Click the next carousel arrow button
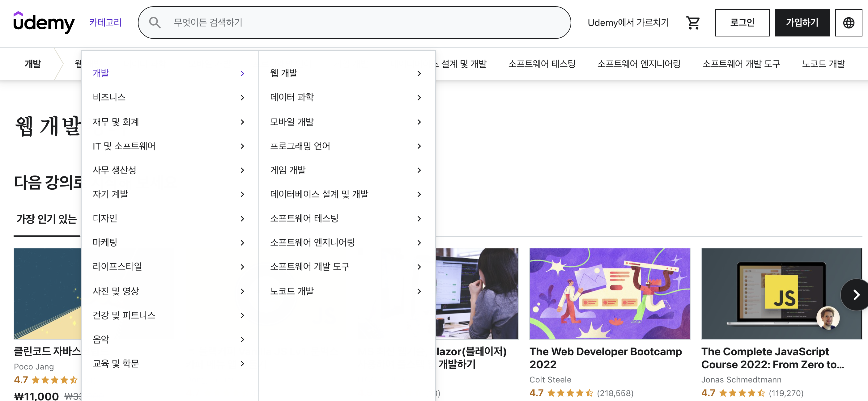 click(856, 295)
